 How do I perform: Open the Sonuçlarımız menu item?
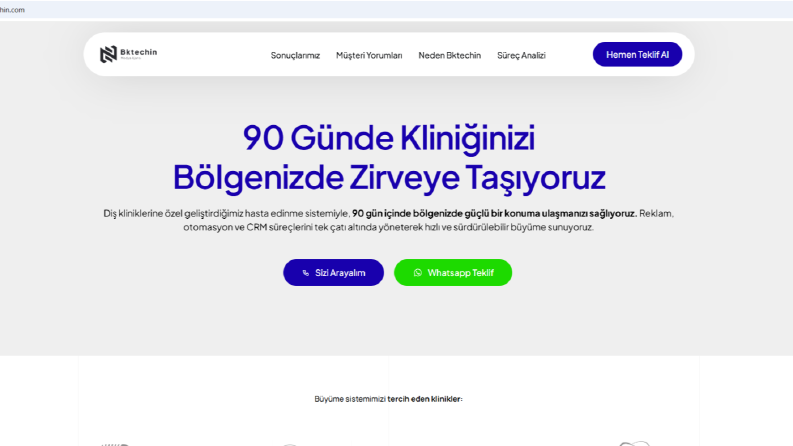pos(295,55)
